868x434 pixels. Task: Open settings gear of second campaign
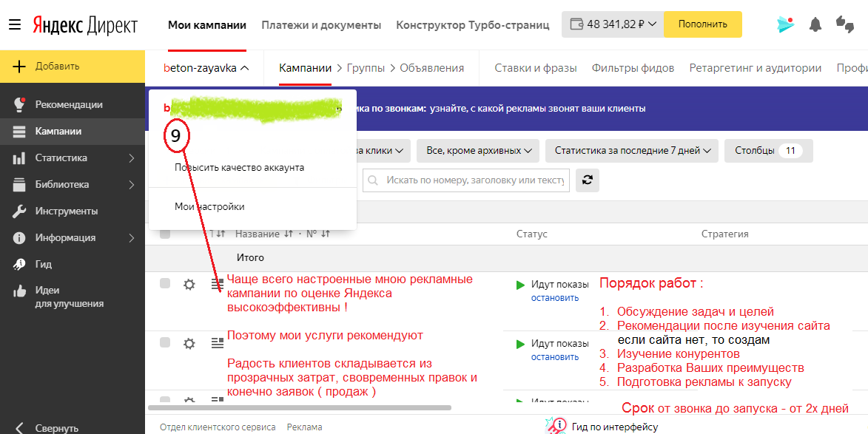pos(189,343)
